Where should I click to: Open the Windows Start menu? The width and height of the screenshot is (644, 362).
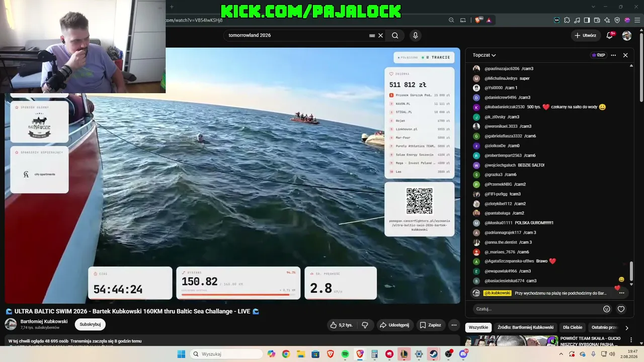coord(181,354)
